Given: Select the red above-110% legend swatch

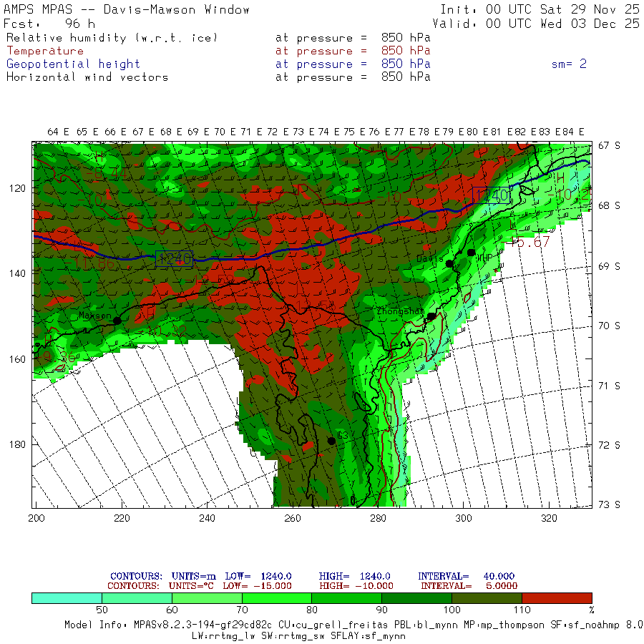Looking at the screenshot, I should [x=557, y=598].
